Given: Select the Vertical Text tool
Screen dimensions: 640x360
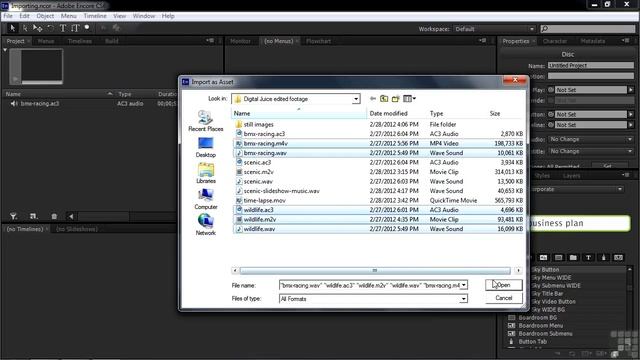Looking at the screenshot, I should pyautogui.click(x=75, y=28).
